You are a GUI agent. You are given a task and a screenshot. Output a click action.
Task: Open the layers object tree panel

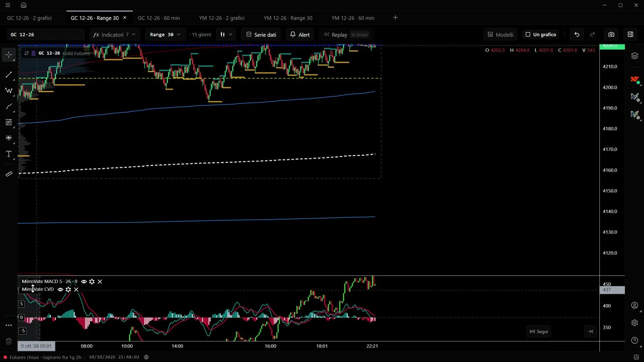click(x=635, y=56)
